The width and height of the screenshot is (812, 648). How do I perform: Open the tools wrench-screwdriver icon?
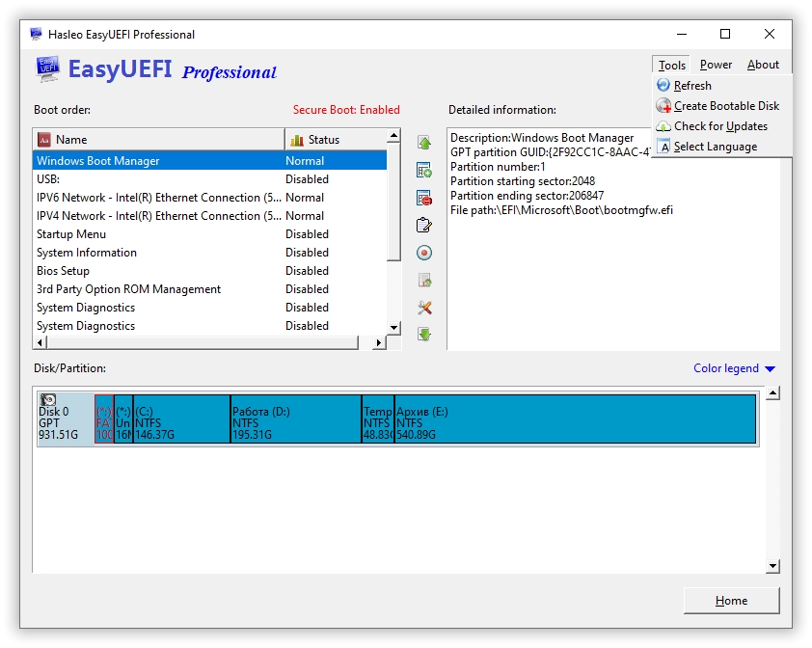coord(424,308)
